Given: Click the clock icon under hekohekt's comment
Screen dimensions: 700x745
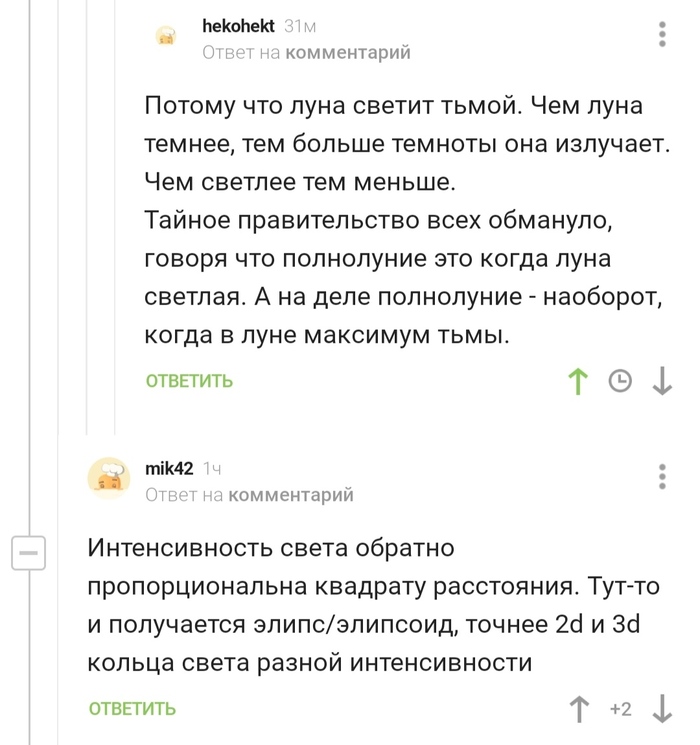Looking at the screenshot, I should point(620,381).
